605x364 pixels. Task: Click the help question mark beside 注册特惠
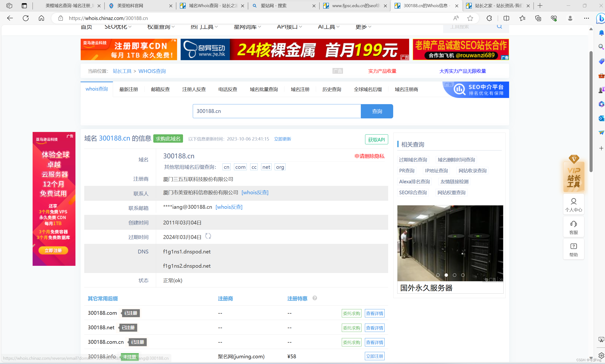click(315, 298)
